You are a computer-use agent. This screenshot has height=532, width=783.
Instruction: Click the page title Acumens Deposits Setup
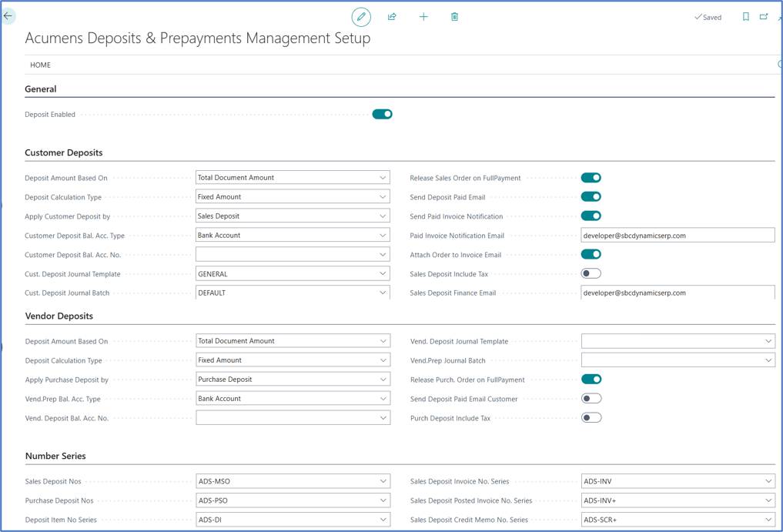198,38
